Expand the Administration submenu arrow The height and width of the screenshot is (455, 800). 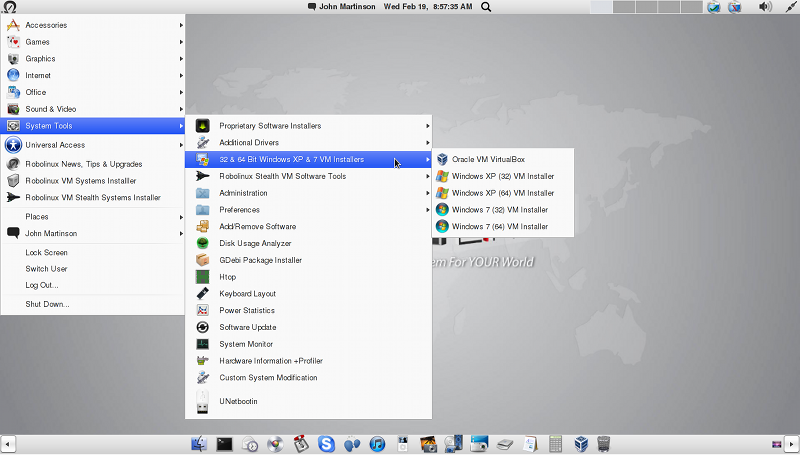pos(428,193)
